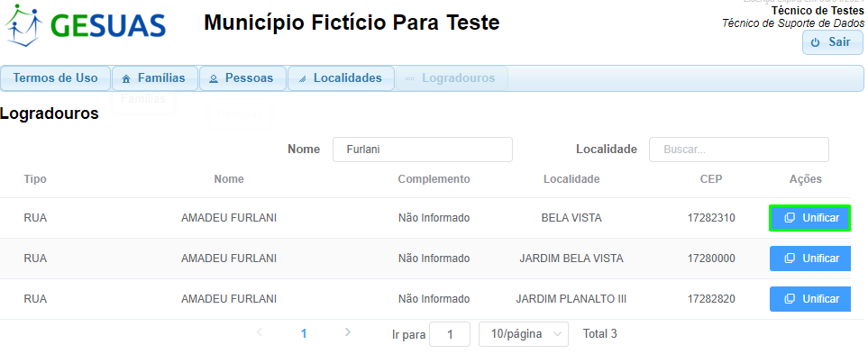Click the Localidade Buscar field
The height and width of the screenshot is (354, 868).
(x=738, y=150)
